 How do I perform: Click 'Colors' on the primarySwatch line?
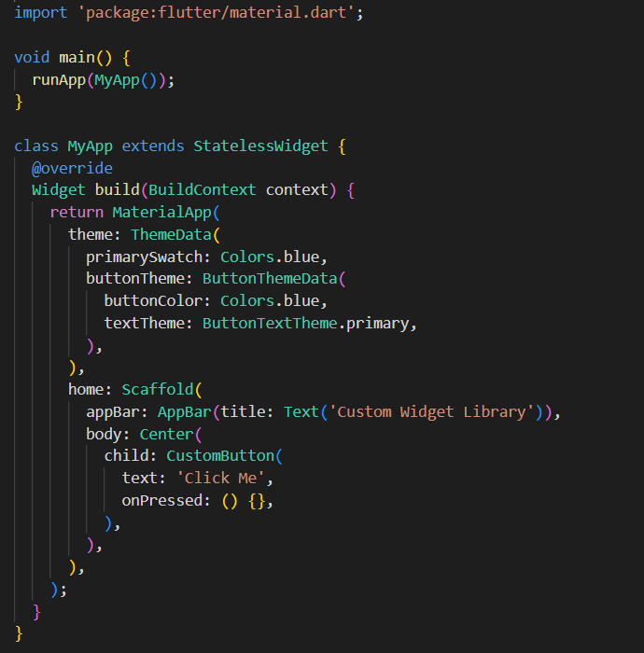click(x=247, y=257)
